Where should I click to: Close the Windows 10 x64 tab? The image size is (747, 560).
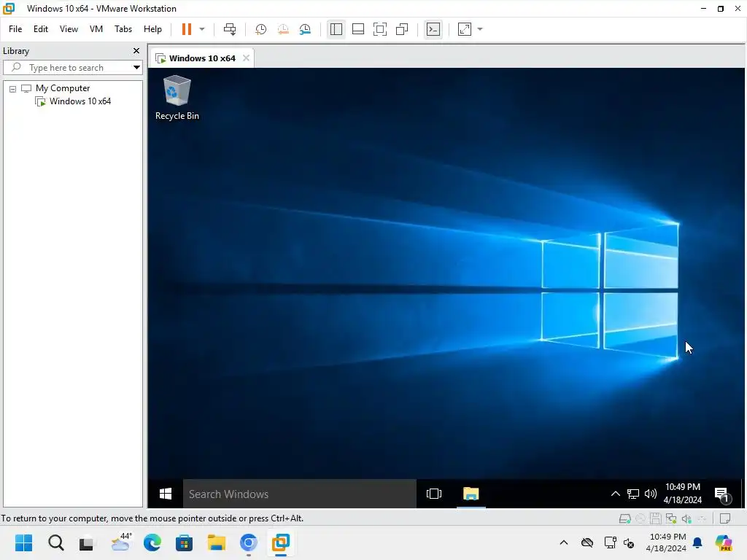coord(246,58)
